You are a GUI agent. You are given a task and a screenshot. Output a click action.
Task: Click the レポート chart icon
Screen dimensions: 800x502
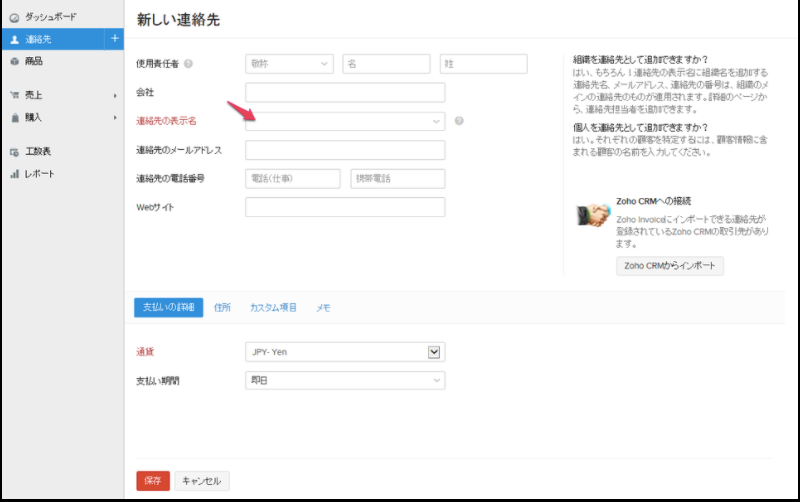[x=14, y=174]
